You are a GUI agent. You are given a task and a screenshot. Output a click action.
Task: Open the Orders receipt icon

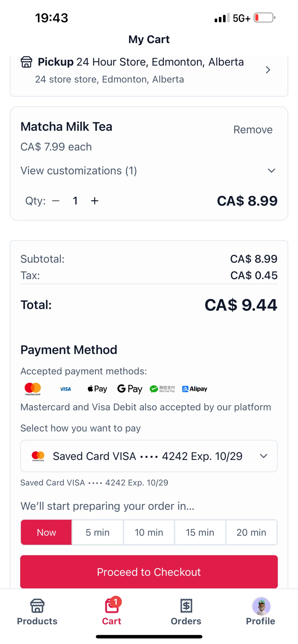186,606
